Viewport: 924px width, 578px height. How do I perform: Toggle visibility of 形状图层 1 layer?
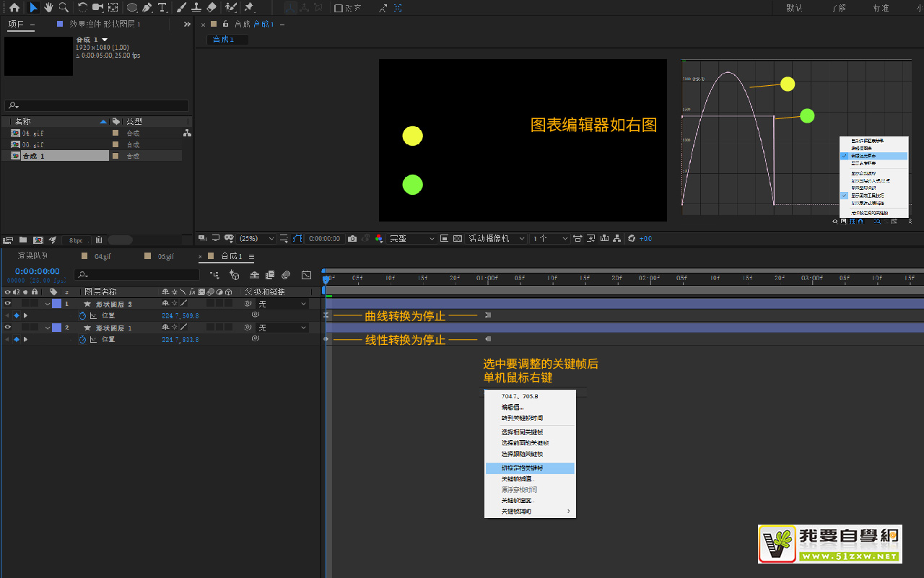pos(8,328)
